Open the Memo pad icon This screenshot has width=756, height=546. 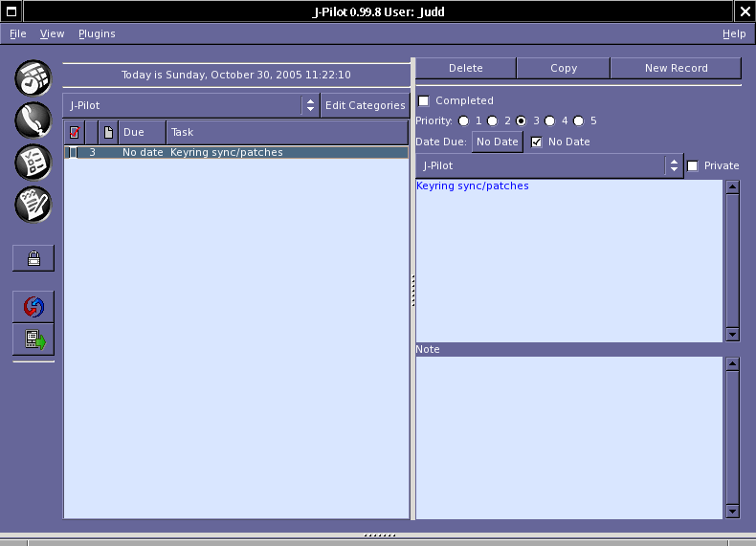[x=33, y=204]
